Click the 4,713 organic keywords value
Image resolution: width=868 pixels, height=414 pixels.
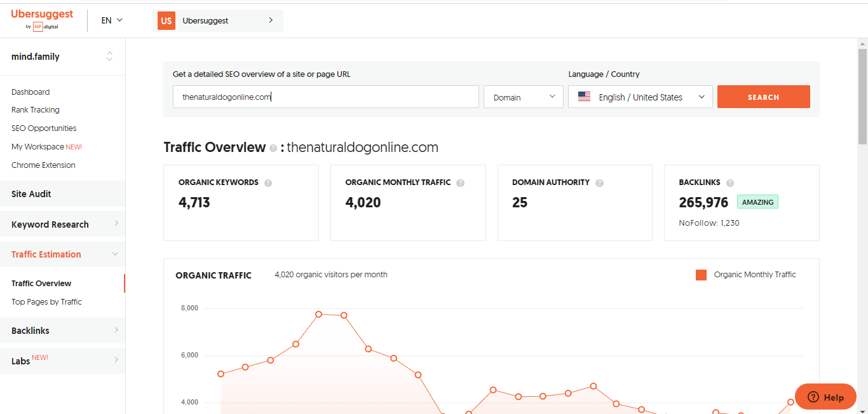(194, 203)
